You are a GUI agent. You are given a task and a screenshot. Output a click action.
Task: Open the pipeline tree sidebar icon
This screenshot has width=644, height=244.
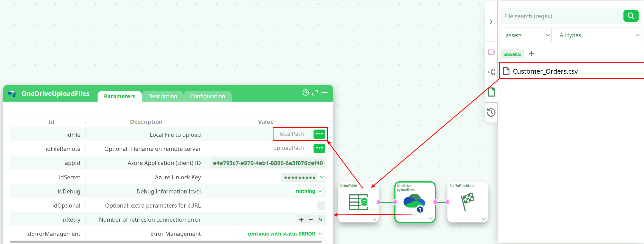(491, 72)
